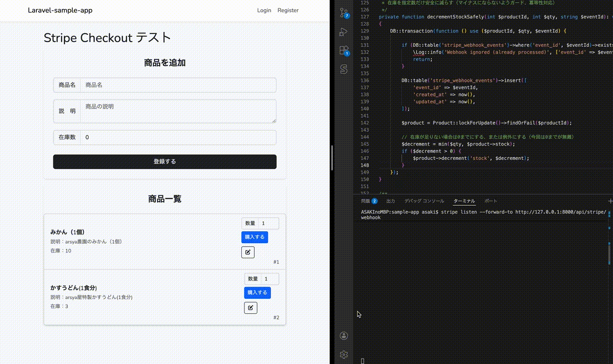
Task: Switch to the 問題 panel tab
Action: point(369,201)
